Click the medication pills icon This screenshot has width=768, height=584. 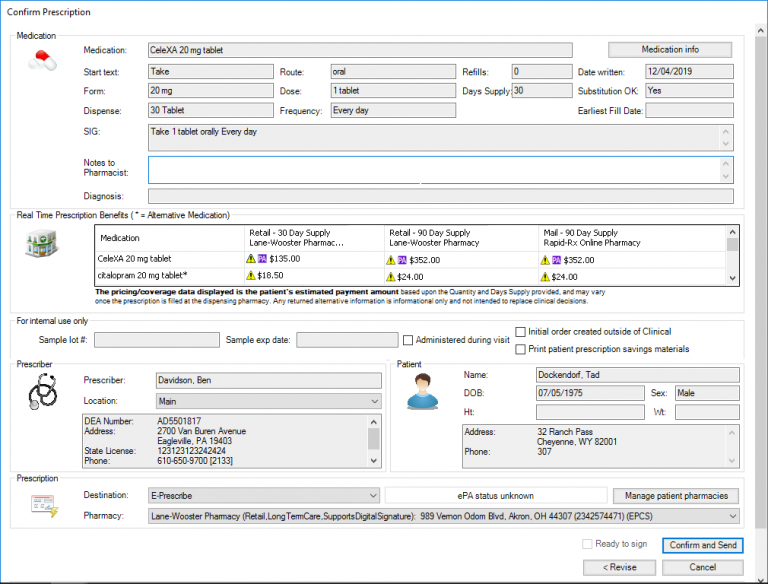(42, 61)
